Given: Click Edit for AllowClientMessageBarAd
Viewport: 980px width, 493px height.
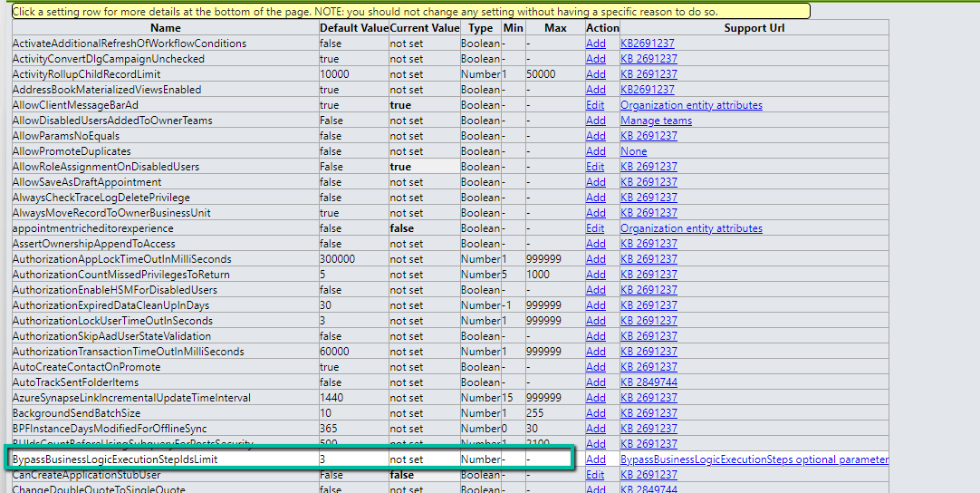Looking at the screenshot, I should tap(595, 105).
